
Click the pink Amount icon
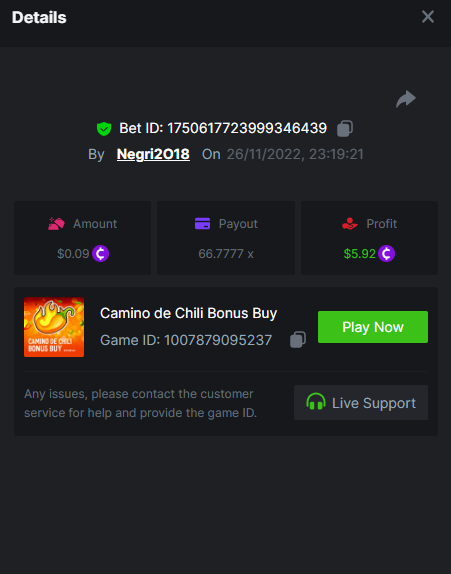(x=56, y=223)
